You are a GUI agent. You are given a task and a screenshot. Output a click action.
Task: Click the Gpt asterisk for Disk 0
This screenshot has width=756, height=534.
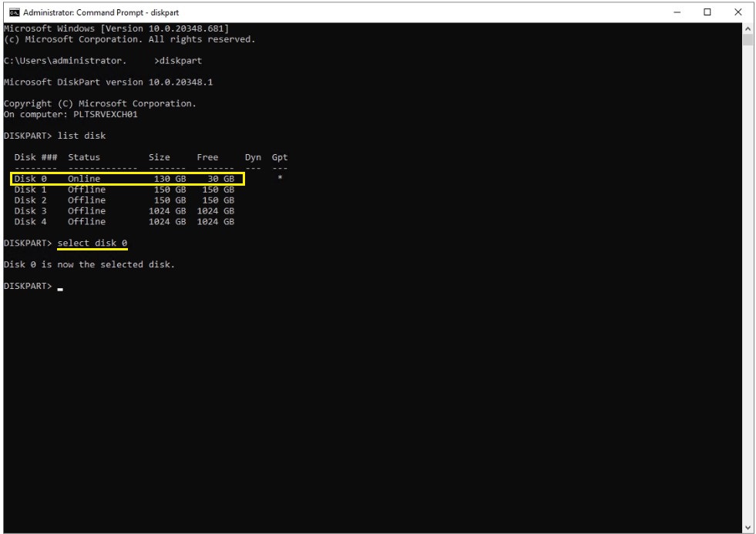280,178
